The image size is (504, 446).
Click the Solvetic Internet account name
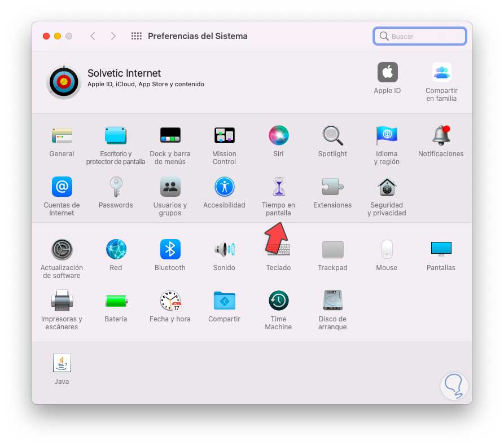click(124, 73)
